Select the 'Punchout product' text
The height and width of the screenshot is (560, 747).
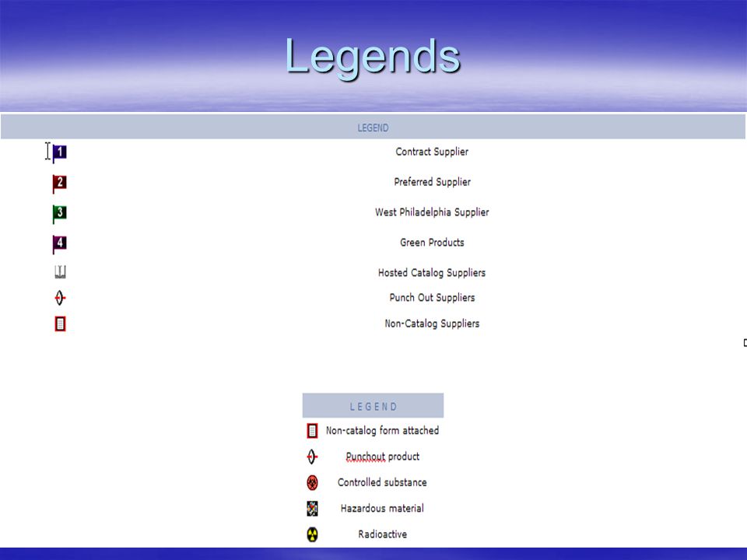click(x=383, y=457)
